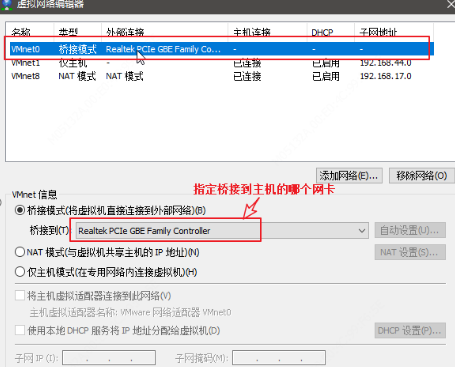Click the NAT 模式 type cell of VMnet8
This screenshot has width=455, height=367.
point(77,76)
